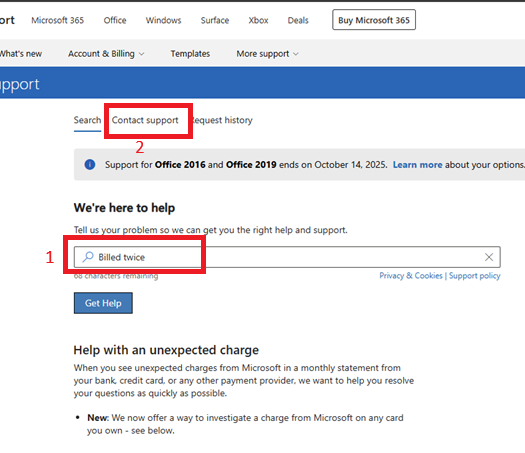Click the Get Help button
525x453 pixels.
tap(103, 303)
